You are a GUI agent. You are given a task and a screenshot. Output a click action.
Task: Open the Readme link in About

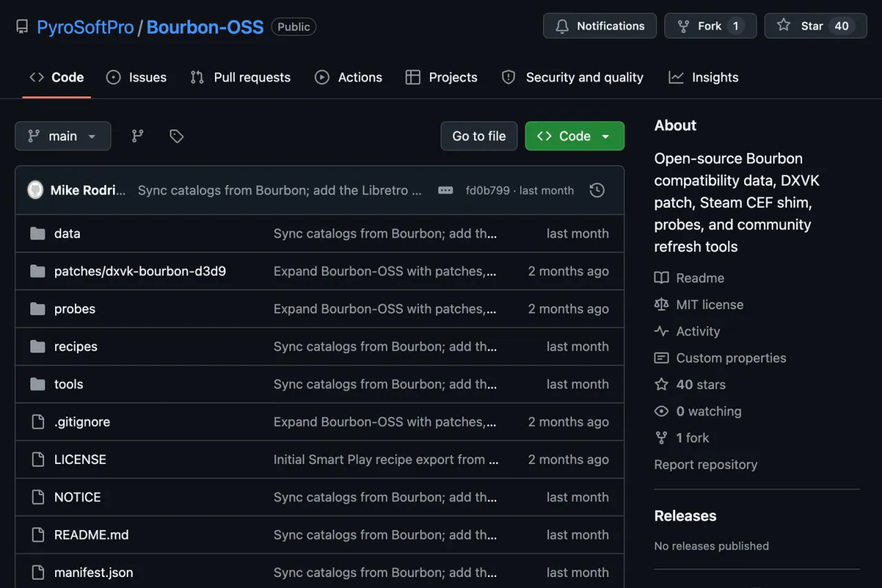tap(689, 278)
